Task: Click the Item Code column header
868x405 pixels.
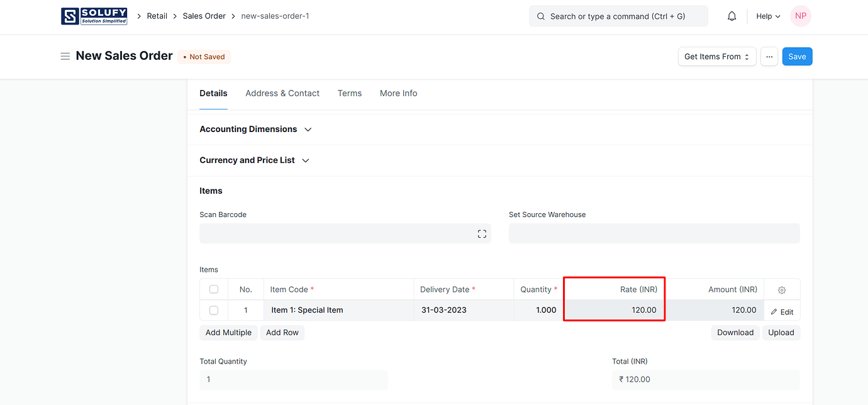Action: pos(339,290)
